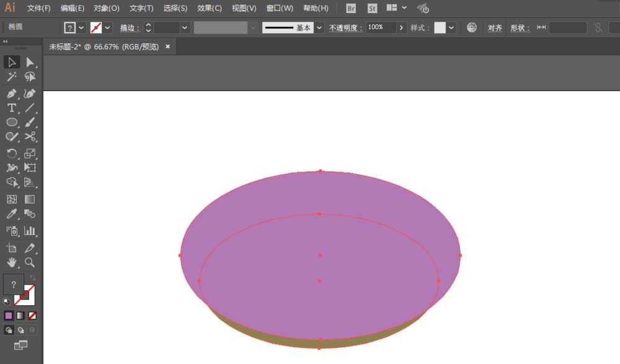Click the 对齐 align button

495,28
